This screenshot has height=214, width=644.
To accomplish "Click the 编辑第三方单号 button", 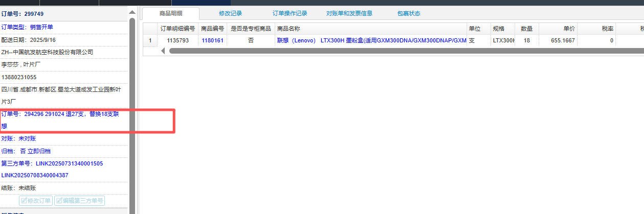I will 79,201.
